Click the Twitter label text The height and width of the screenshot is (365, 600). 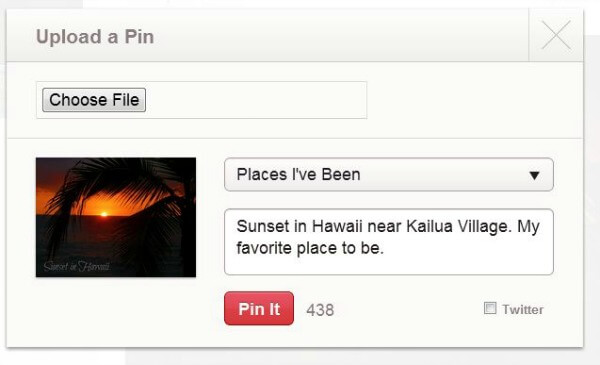pyautogui.click(x=523, y=310)
